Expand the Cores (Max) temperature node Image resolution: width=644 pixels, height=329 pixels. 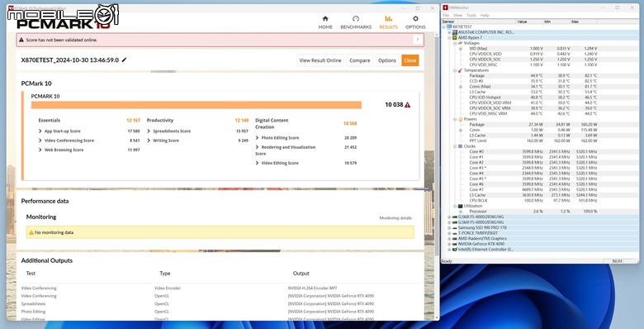click(461, 87)
